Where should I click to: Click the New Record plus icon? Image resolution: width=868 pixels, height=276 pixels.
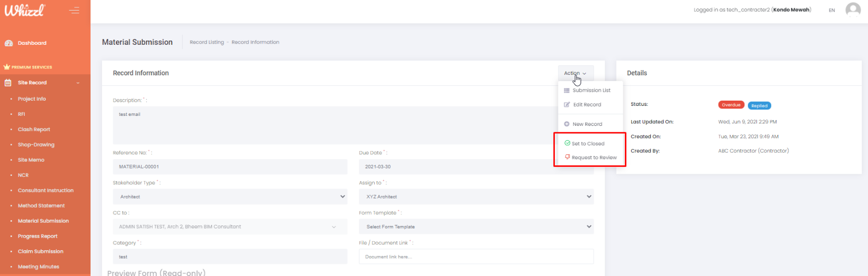[567, 124]
